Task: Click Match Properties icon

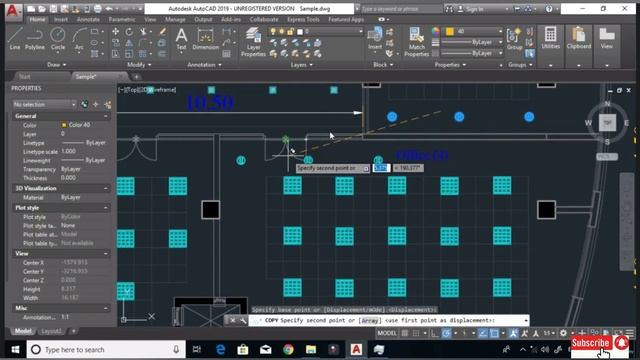Action: [416, 42]
